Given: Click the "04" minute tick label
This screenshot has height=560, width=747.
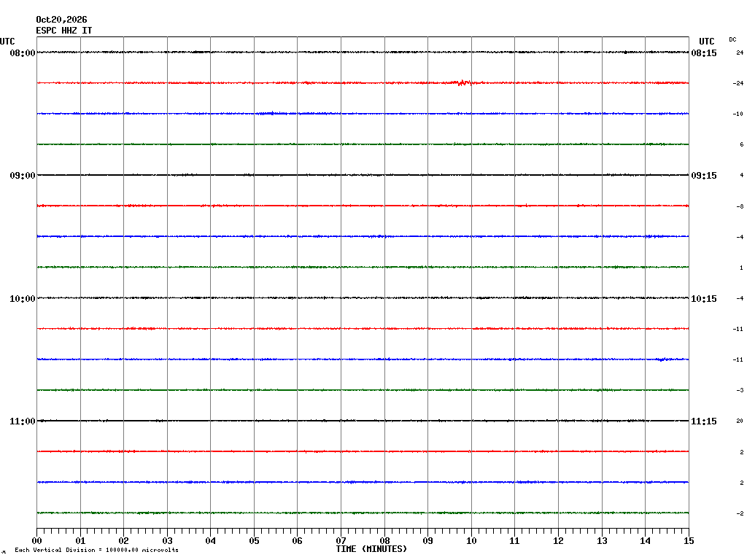Looking at the screenshot, I should 211,541.
